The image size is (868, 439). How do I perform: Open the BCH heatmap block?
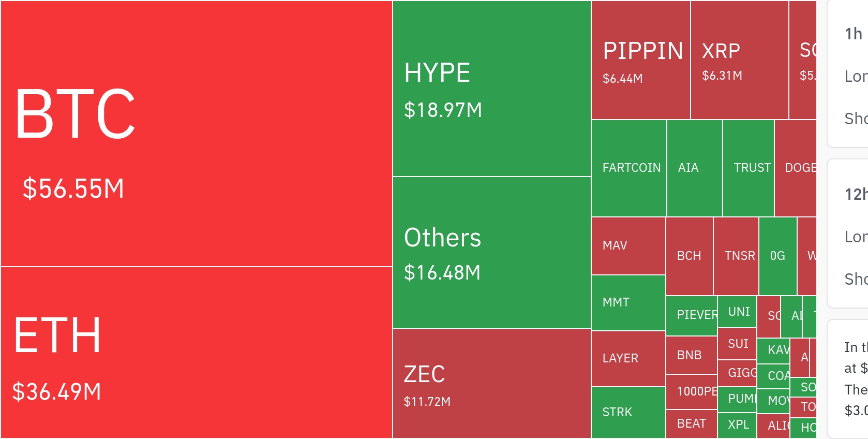689,256
